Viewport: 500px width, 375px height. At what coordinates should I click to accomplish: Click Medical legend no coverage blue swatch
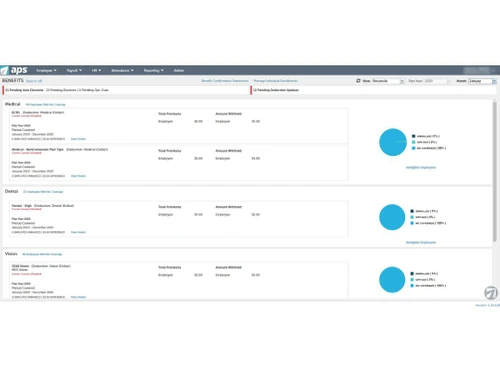point(414,148)
